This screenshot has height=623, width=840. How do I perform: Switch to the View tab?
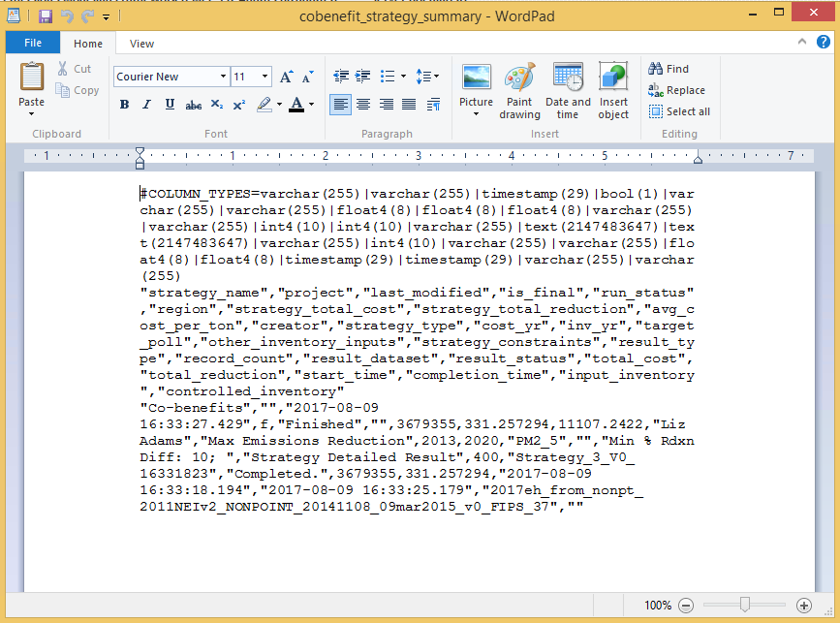[x=141, y=43]
